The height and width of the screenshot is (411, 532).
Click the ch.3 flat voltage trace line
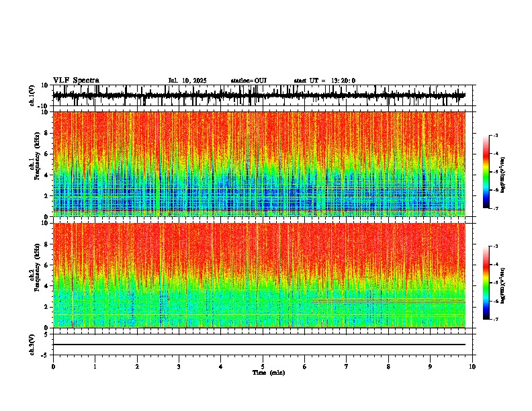pos(259,345)
